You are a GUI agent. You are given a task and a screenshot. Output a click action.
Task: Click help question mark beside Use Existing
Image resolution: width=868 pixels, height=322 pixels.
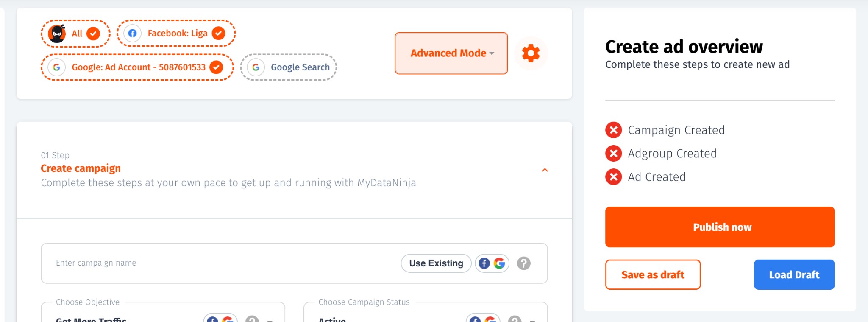pos(524,263)
